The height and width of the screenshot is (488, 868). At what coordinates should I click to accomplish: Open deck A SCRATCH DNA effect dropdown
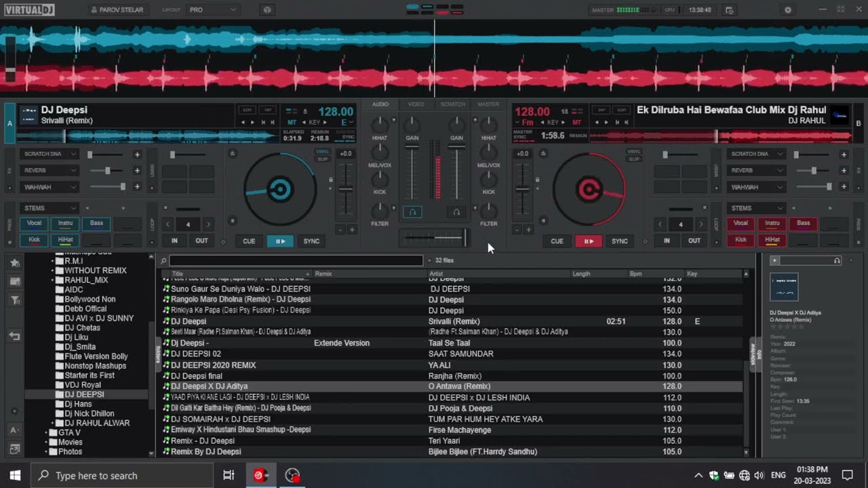50,154
